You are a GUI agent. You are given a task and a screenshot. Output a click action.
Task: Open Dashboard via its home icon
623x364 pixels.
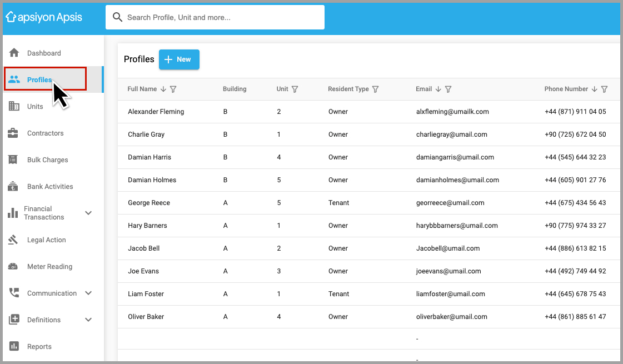14,52
